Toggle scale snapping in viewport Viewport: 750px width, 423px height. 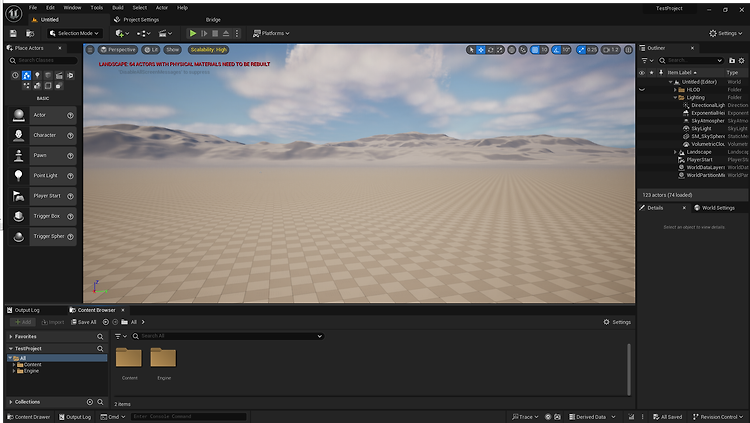click(581, 50)
